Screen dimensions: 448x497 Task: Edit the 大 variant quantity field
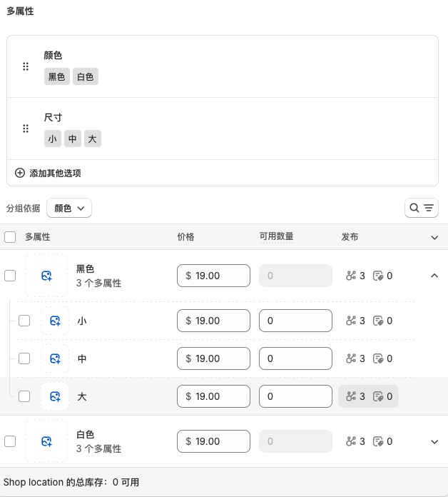(296, 396)
